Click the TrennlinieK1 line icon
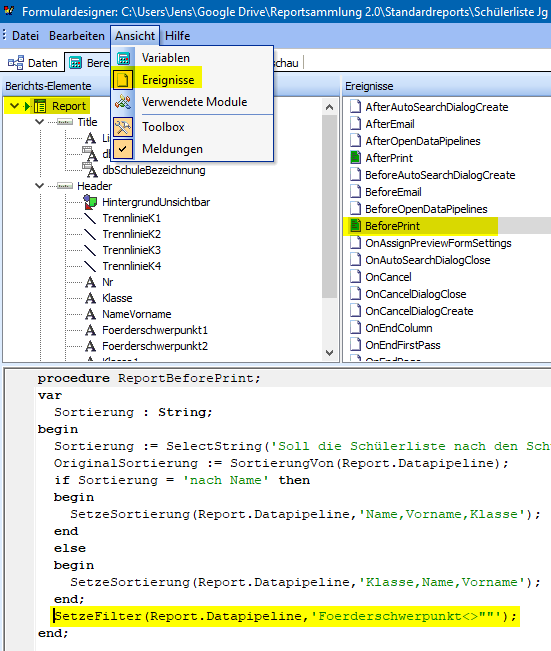This screenshot has height=651, width=551. pyautogui.click(x=90, y=218)
